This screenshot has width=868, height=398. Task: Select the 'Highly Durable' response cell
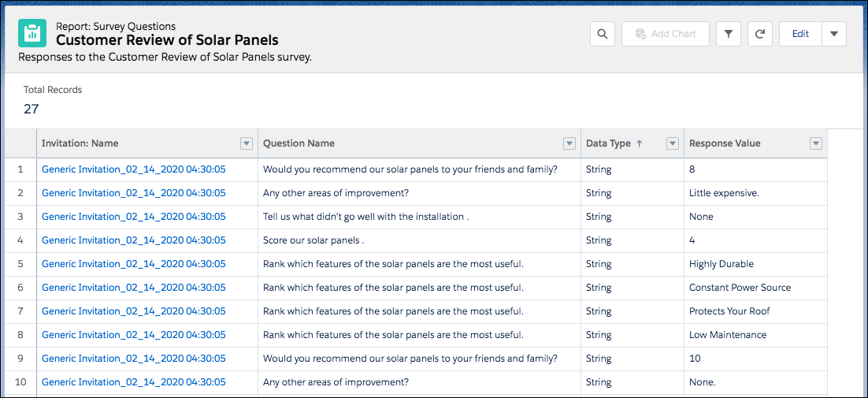[x=755, y=264]
